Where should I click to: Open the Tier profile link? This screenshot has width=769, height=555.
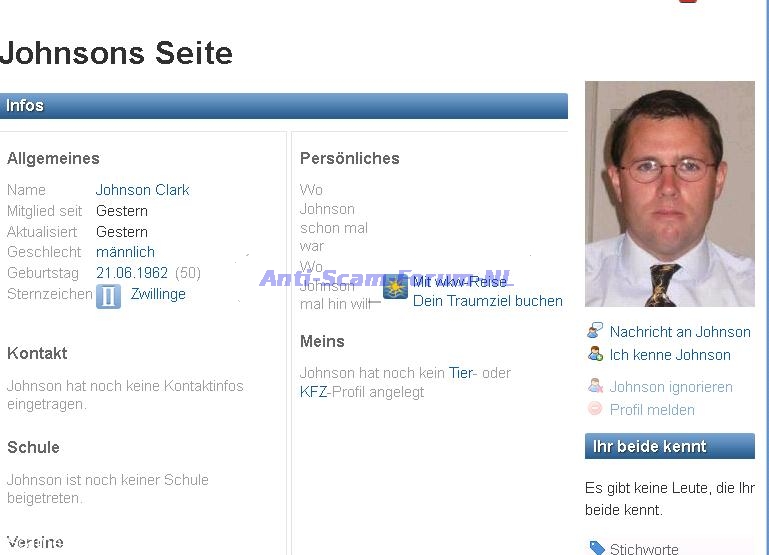(x=461, y=373)
